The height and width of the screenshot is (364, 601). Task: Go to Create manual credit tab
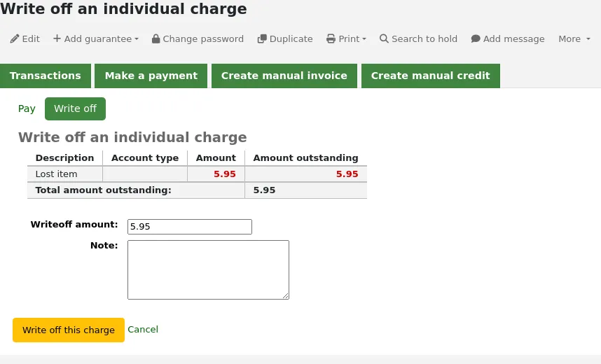430,76
